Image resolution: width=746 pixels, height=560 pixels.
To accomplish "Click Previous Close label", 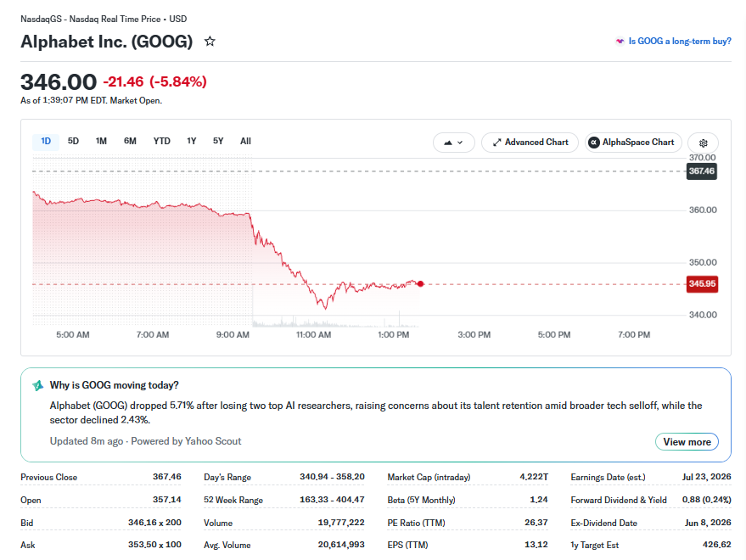I will [48, 477].
